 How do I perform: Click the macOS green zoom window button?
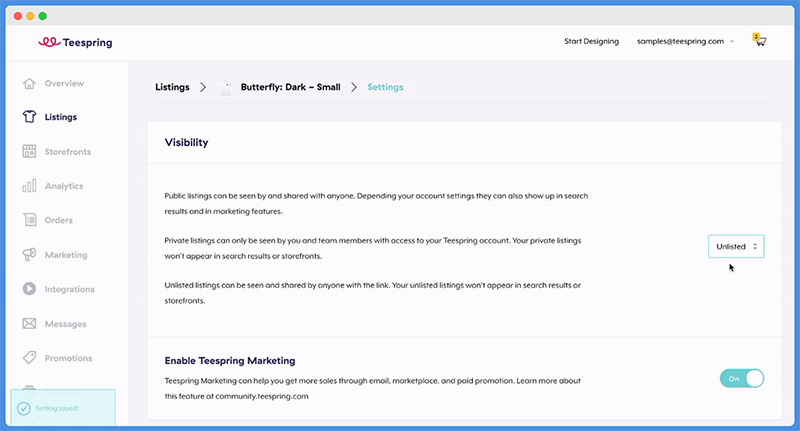pyautogui.click(x=43, y=16)
